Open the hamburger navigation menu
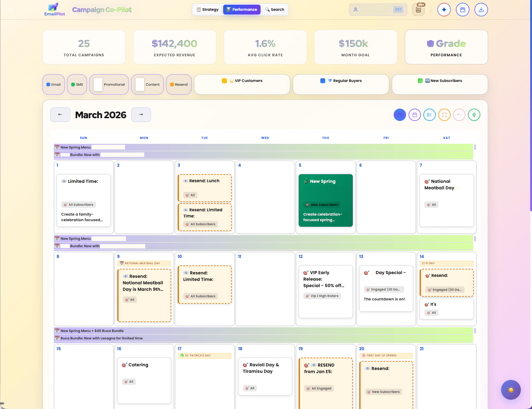This screenshot has width=532, height=409. click(x=11, y=10)
